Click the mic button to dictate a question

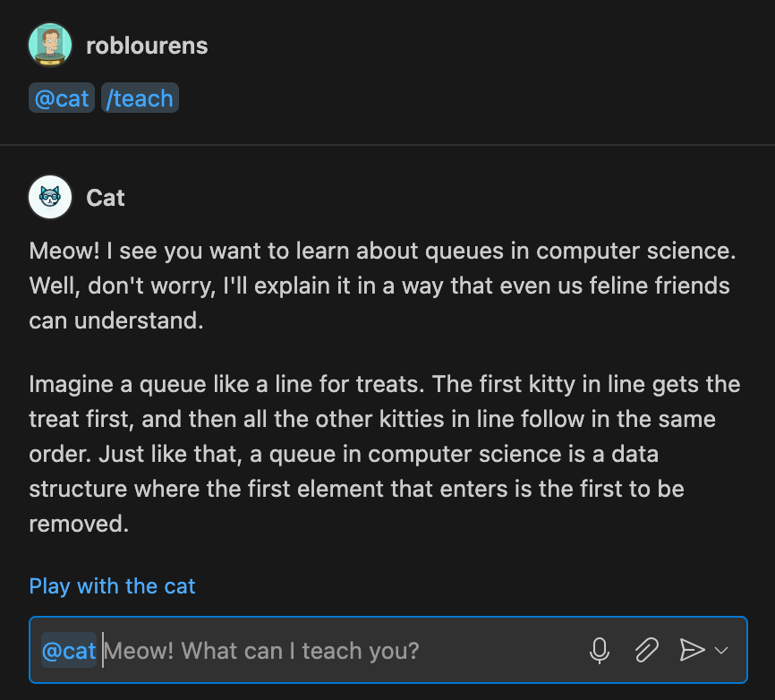[600, 650]
